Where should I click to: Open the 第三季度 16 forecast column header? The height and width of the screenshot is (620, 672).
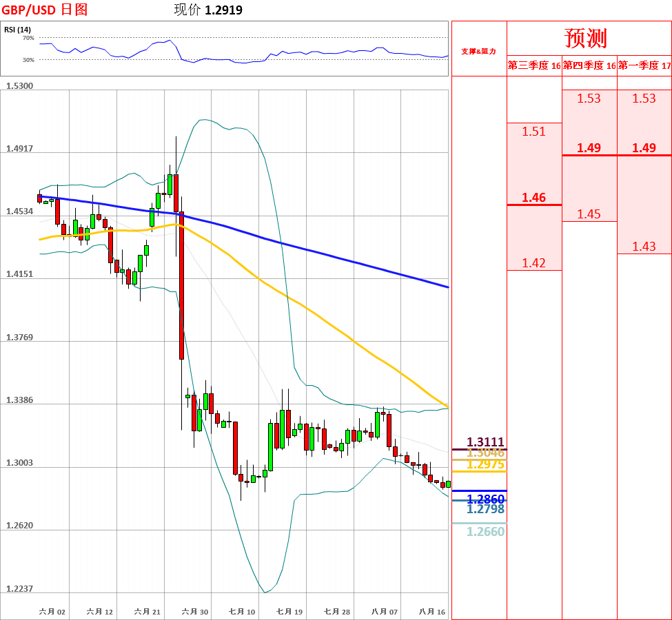click(x=534, y=65)
